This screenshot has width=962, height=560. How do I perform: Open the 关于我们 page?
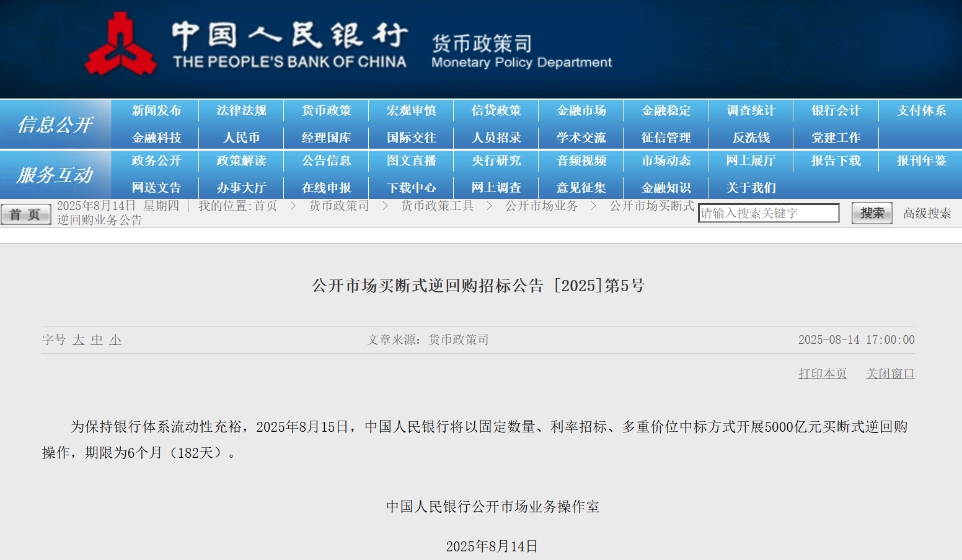pyautogui.click(x=751, y=188)
